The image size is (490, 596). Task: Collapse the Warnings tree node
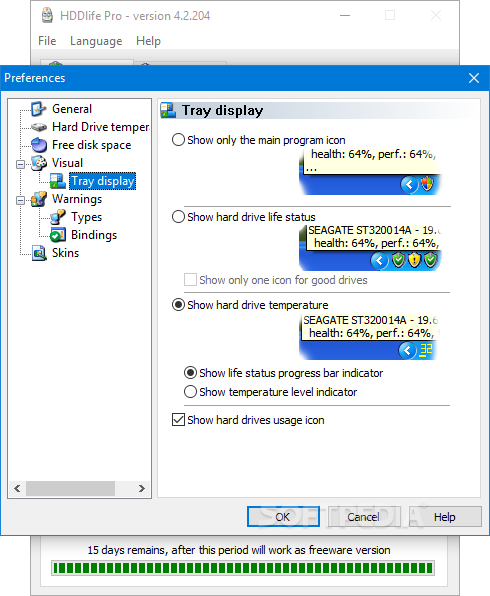[21, 200]
